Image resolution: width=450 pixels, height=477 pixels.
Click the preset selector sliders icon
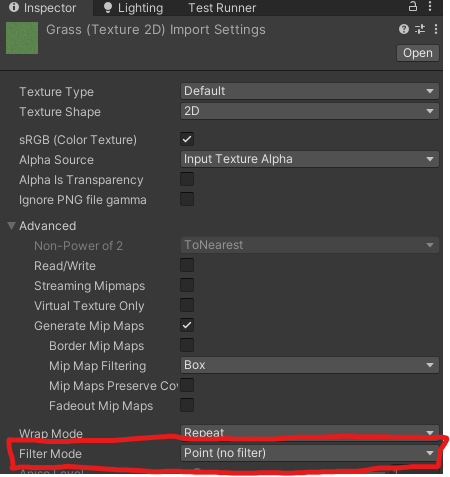coord(420,29)
